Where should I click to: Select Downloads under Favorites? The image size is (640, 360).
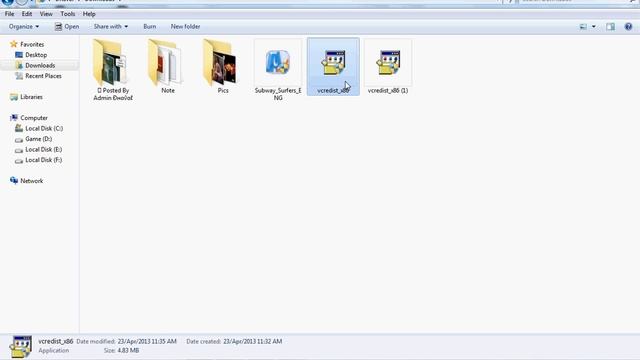40,65
